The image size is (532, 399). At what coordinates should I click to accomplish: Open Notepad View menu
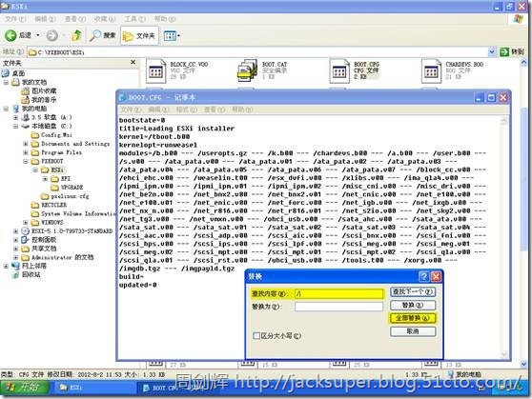pyautogui.click(x=215, y=110)
